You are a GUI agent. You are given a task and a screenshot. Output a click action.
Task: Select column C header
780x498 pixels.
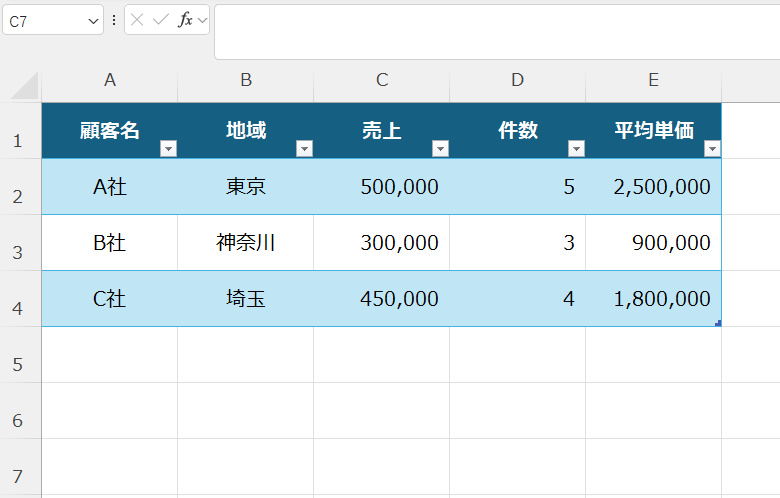click(x=382, y=80)
